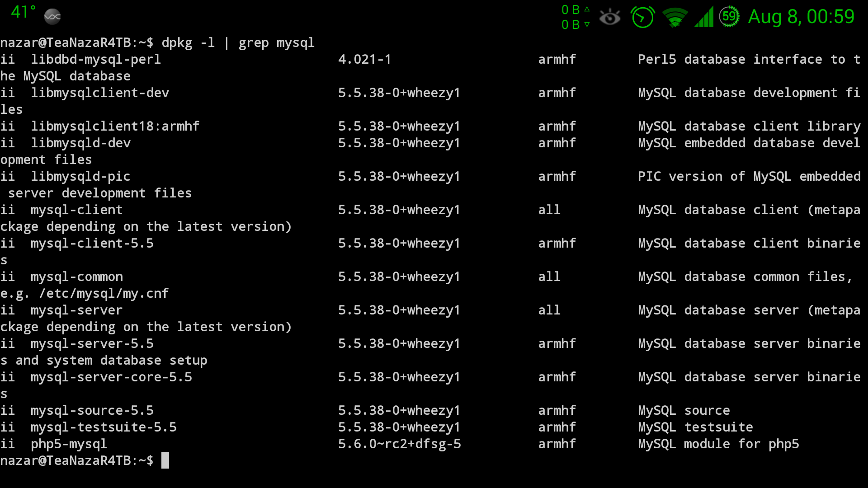Tap the cellular signal bars icon
This screenshot has height=488, width=868.
704,17
